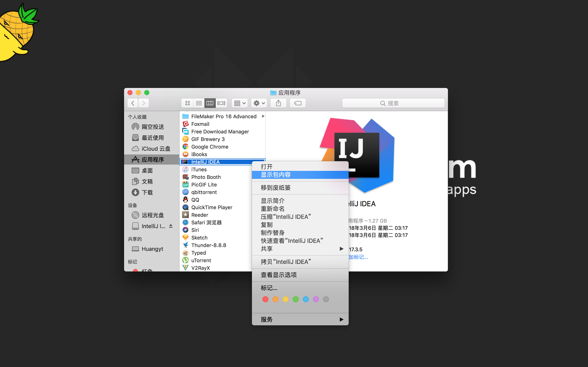The width and height of the screenshot is (588, 367).
Task: Choose 移到废纸篓 from context menu
Action: [300, 188]
